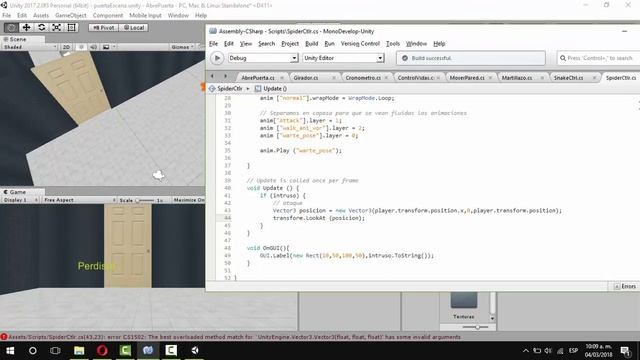Viewport: 640px width, 360px height.
Task: Switch to Cronometro.cs tab
Action: click(x=363, y=78)
